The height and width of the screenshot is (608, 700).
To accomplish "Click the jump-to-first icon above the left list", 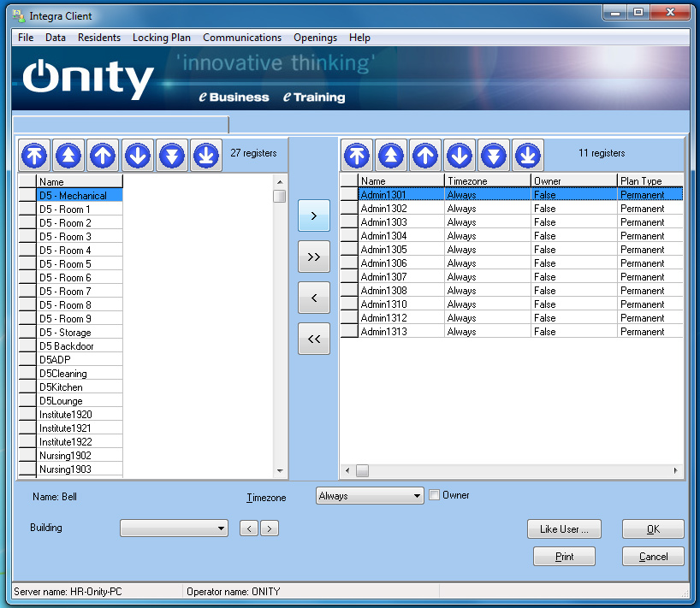I will (35, 155).
